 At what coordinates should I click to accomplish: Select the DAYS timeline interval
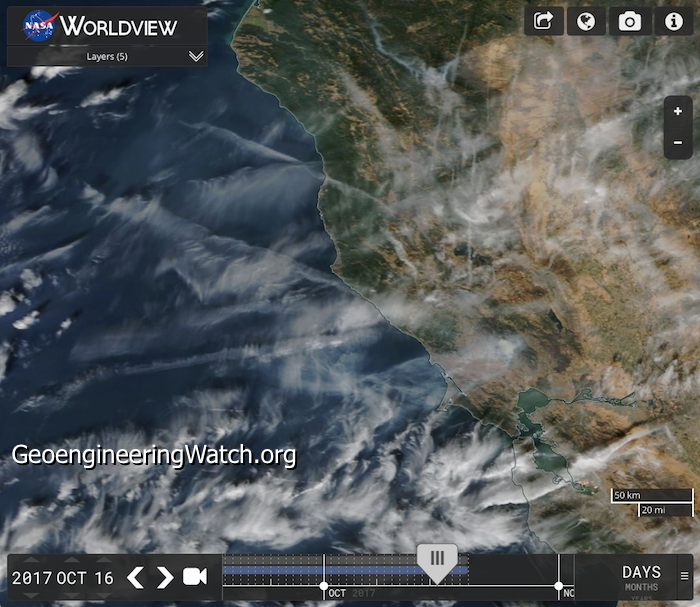[x=641, y=572]
